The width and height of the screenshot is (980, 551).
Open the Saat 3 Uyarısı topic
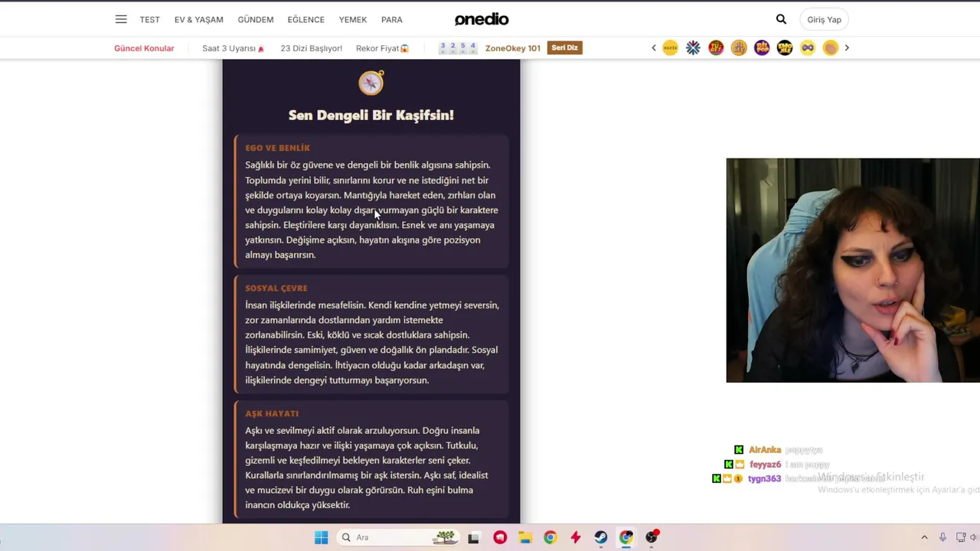click(x=234, y=48)
